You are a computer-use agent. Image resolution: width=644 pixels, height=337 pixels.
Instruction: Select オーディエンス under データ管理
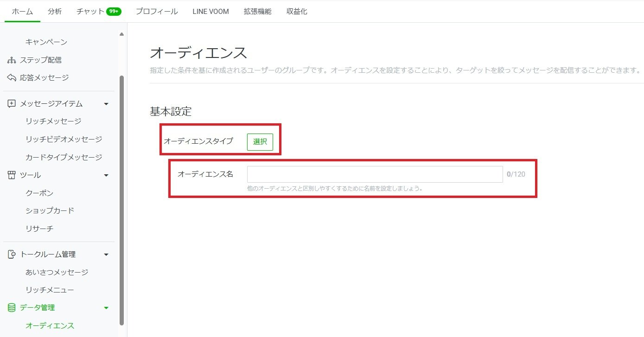pos(50,325)
